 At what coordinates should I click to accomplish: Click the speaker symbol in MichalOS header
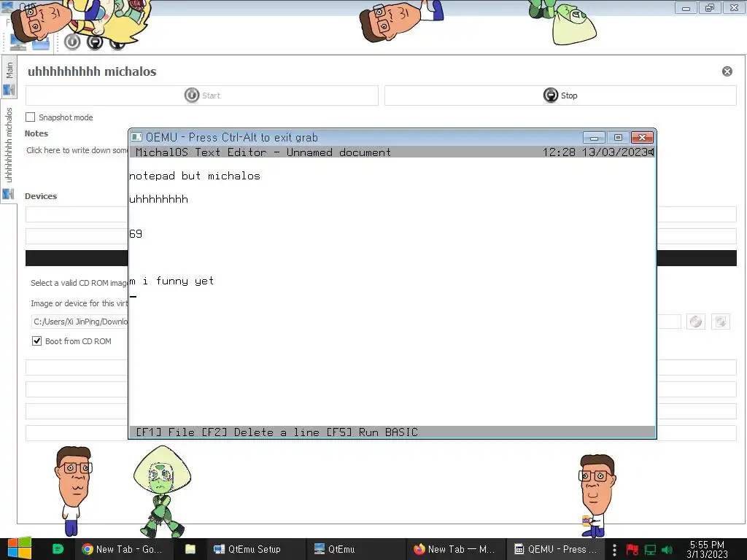pyautogui.click(x=651, y=152)
